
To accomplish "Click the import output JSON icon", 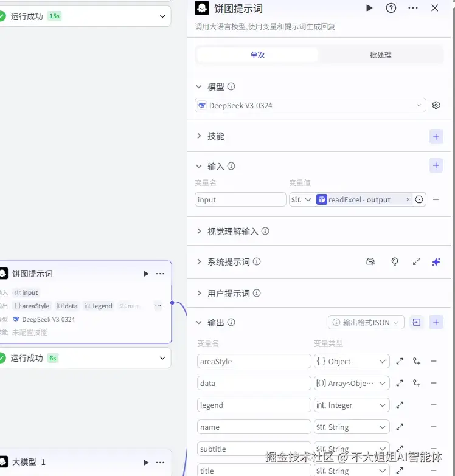I will 417,322.
